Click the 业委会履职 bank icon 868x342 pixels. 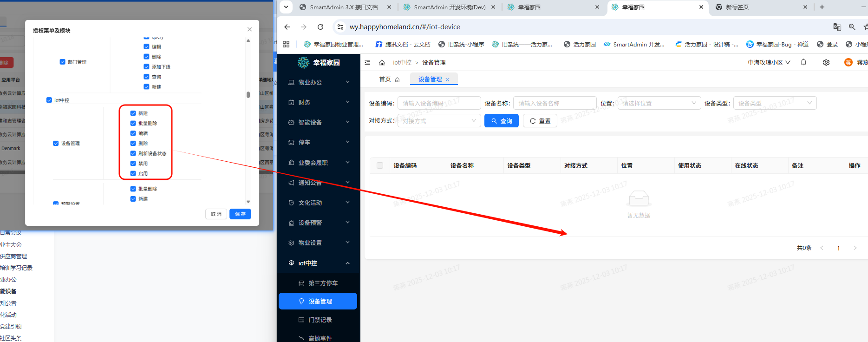[291, 163]
